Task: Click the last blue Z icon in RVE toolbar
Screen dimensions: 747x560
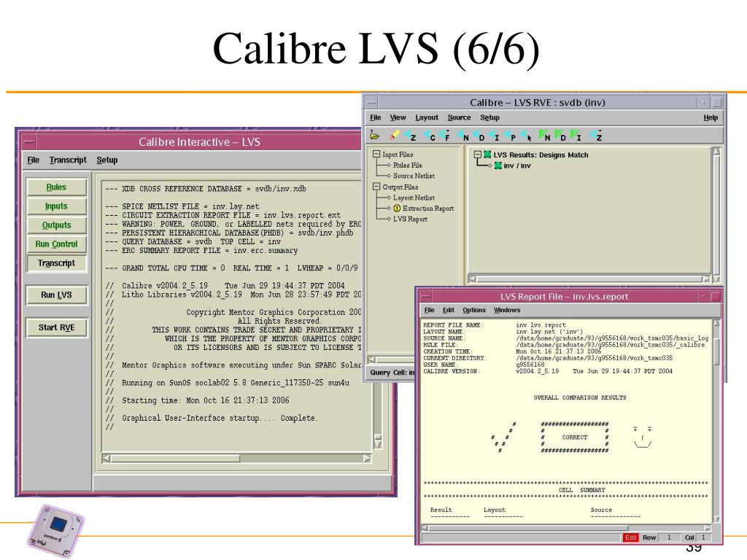Action: point(597,136)
